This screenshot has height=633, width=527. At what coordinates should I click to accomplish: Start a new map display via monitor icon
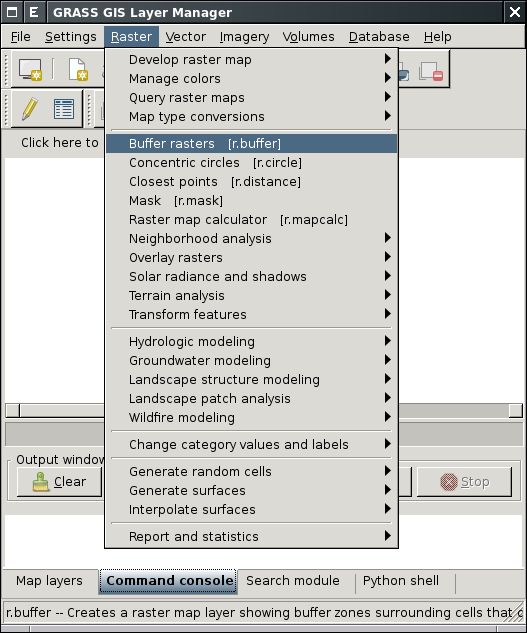[30, 69]
